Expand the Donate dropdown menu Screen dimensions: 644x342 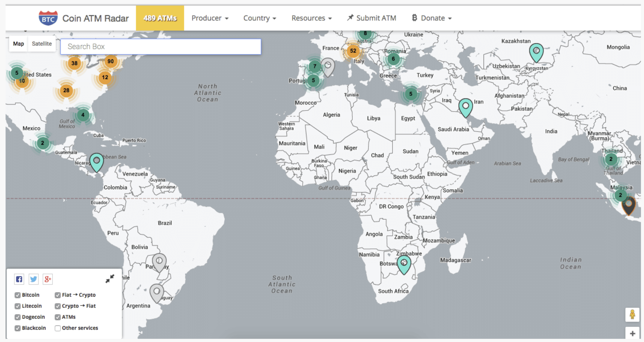click(x=432, y=18)
